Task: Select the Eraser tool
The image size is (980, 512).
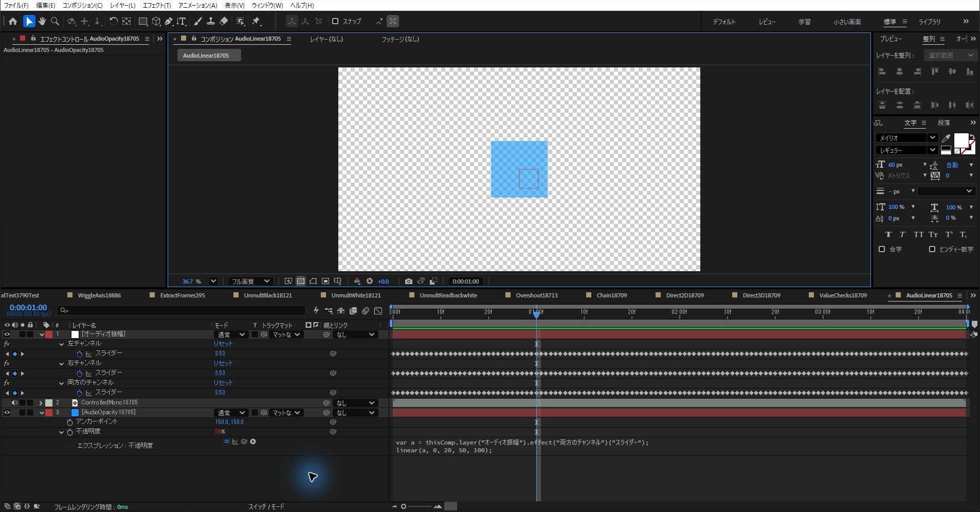Action: pyautogui.click(x=224, y=21)
